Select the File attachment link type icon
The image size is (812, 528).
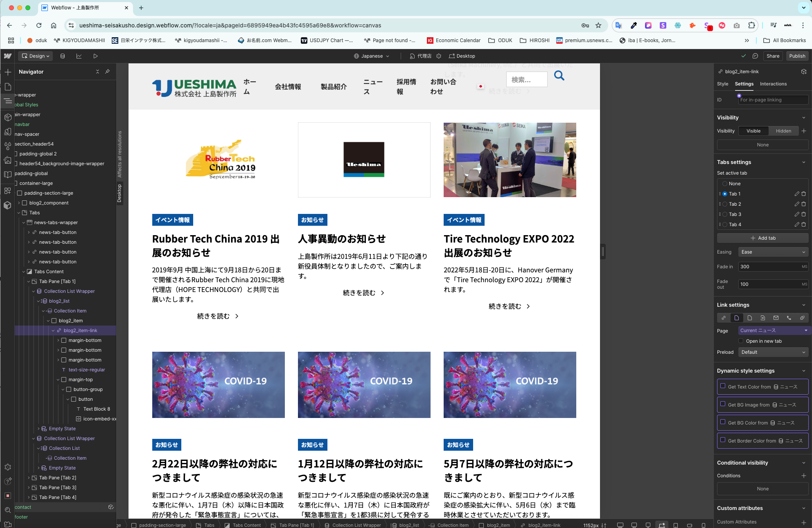(x=802, y=318)
